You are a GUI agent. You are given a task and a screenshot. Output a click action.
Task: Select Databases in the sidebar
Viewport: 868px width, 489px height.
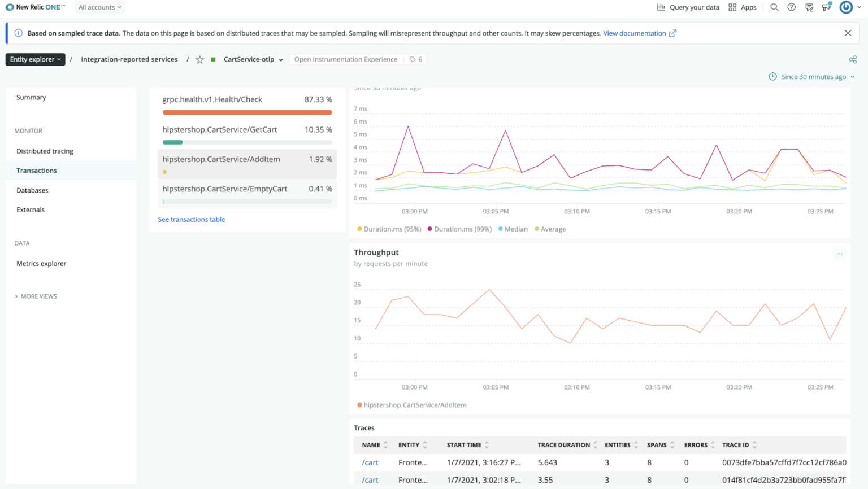[32, 190]
